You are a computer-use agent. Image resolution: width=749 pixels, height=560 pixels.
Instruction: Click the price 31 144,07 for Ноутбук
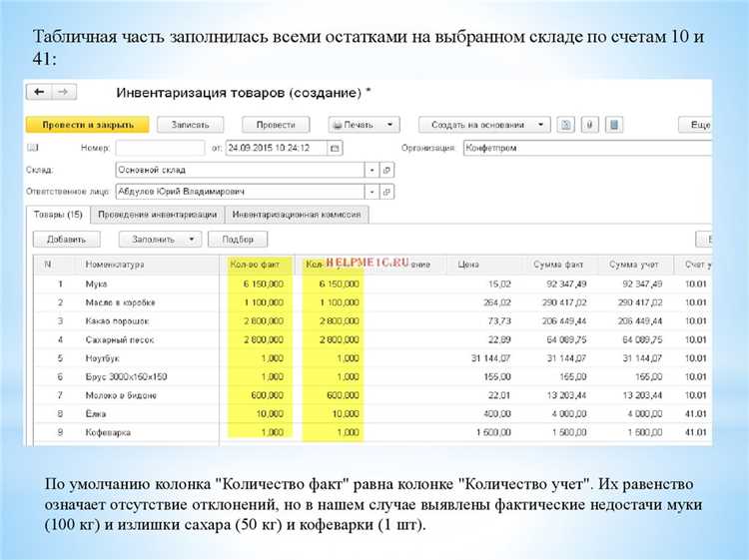pyautogui.click(x=490, y=358)
